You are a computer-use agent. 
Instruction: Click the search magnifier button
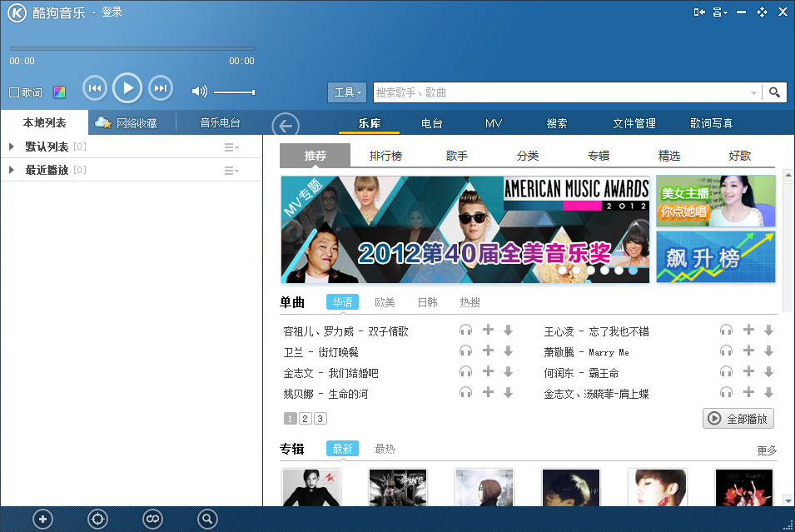point(774,92)
